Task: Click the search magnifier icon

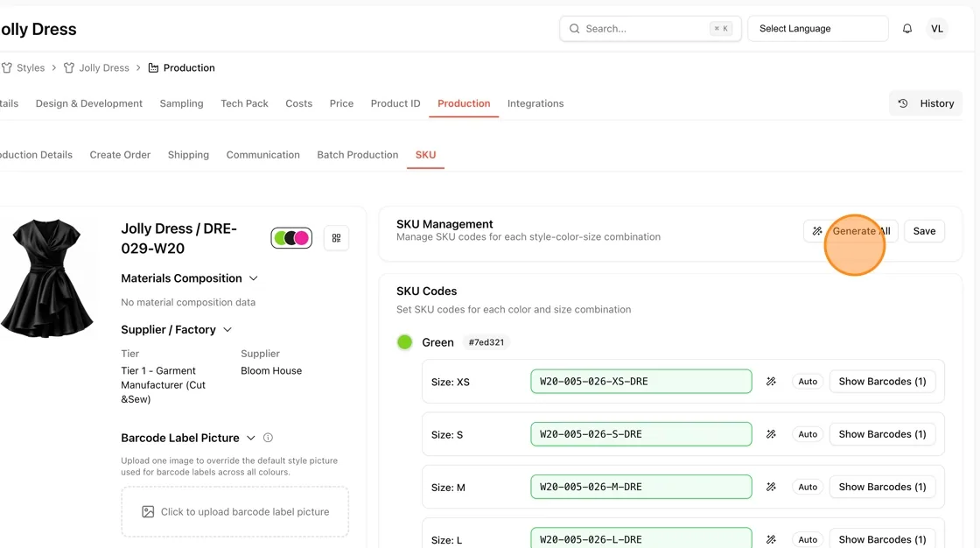Action: click(574, 29)
